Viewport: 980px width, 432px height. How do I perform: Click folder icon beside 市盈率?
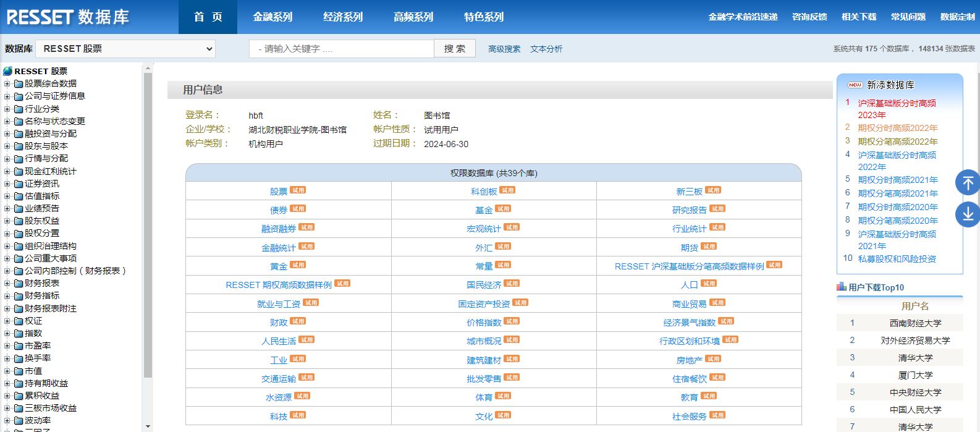click(19, 345)
